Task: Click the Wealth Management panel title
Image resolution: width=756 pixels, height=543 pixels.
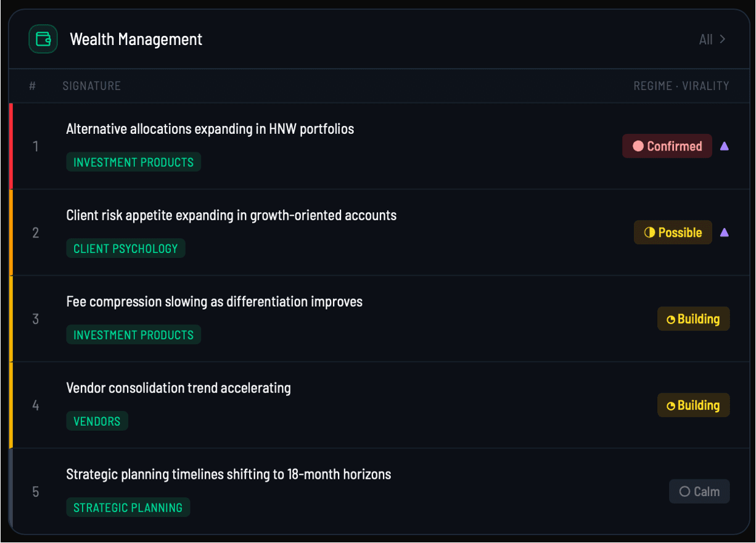Action: [x=136, y=39]
